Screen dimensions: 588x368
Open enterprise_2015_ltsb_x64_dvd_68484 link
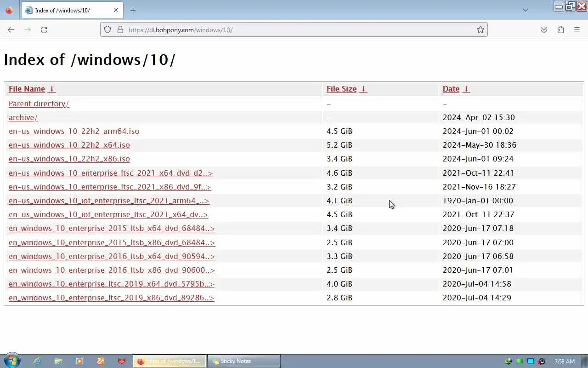click(112, 228)
